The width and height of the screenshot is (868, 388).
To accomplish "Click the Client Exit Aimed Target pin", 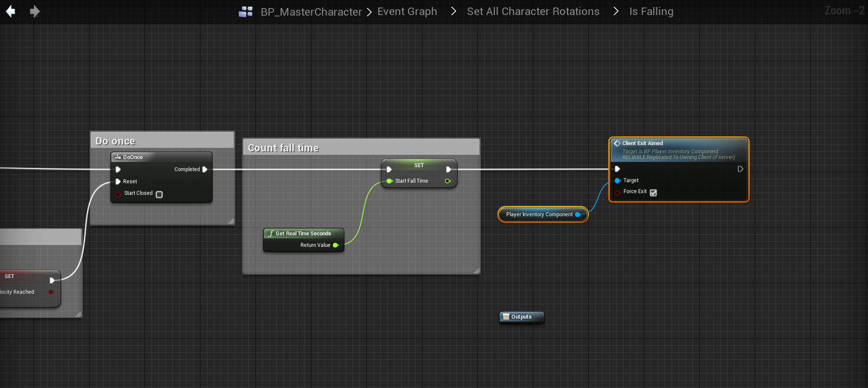I will click(x=618, y=180).
